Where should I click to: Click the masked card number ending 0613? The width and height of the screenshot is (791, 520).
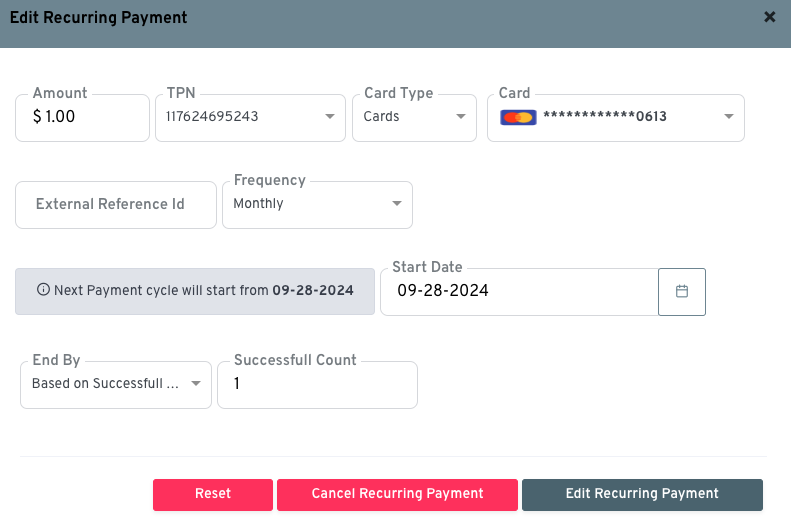tap(604, 117)
